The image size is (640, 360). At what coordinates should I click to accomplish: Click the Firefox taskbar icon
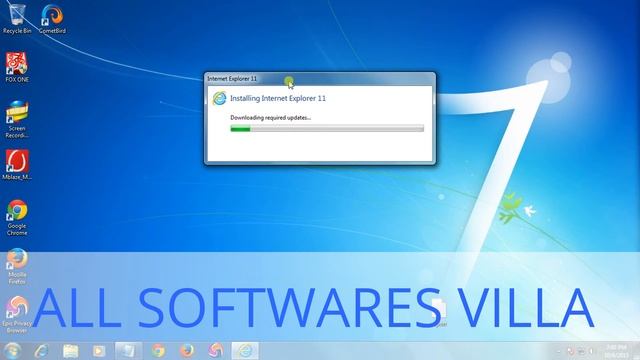(x=187, y=351)
